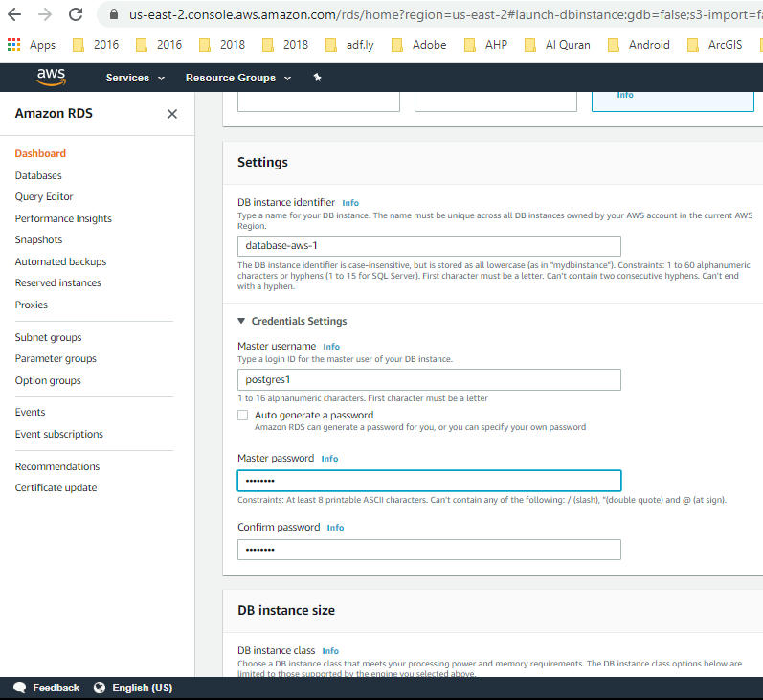Go to Dashboard in the sidebar
The height and width of the screenshot is (700, 763).
point(40,154)
